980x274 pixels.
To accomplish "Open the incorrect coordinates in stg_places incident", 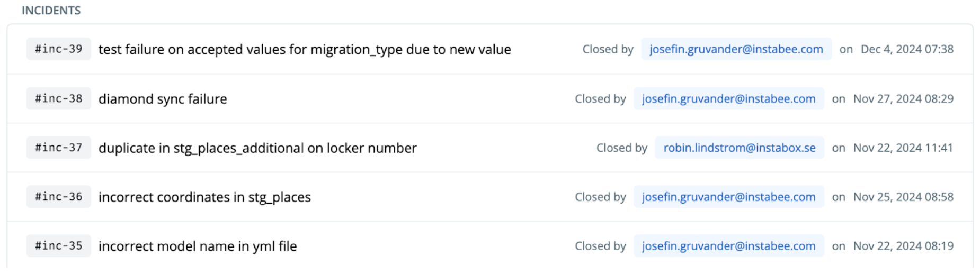I will tap(204, 197).
